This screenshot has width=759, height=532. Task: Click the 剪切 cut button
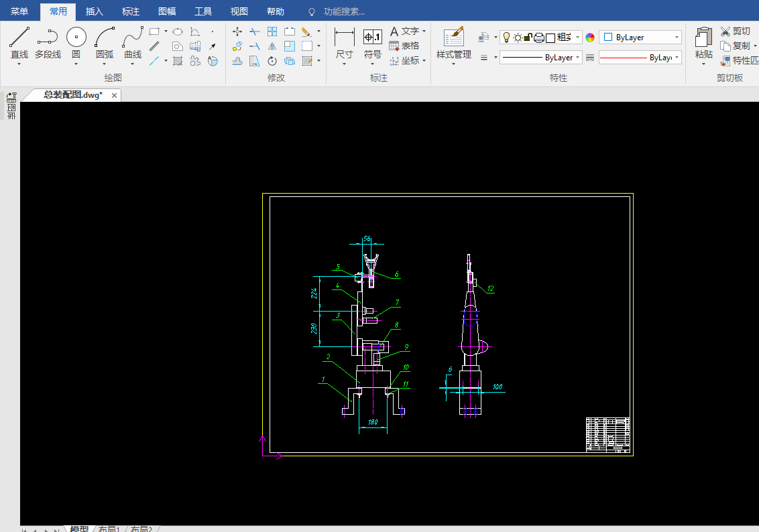pos(736,31)
